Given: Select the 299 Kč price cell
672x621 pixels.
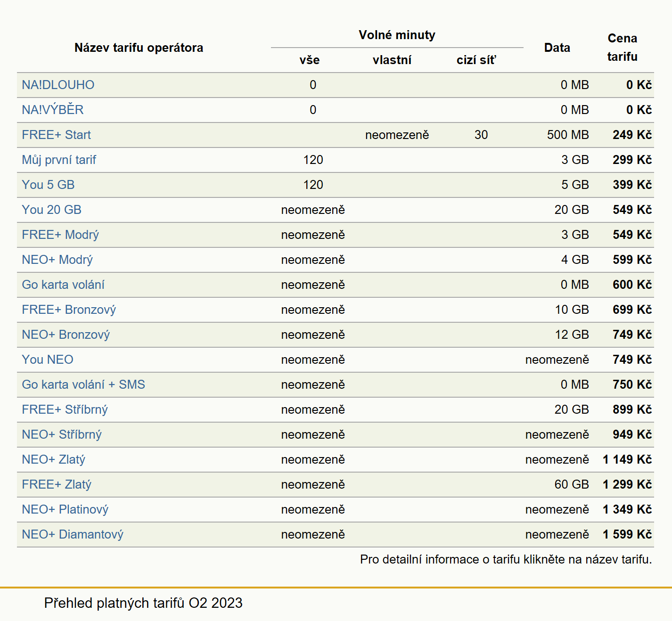Looking at the screenshot, I should click(632, 160).
